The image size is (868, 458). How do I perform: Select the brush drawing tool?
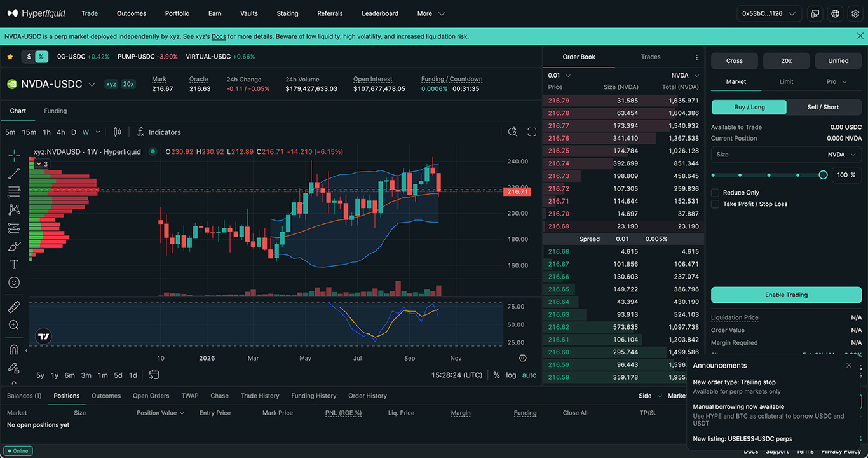click(14, 246)
